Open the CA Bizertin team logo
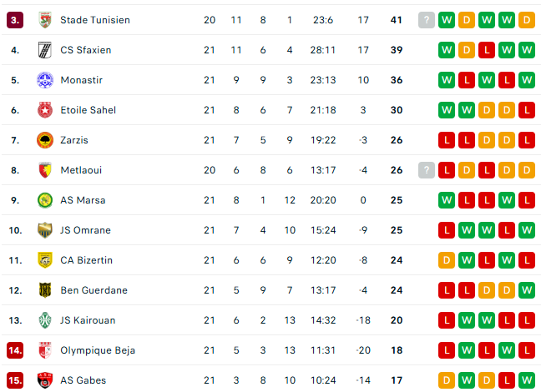The height and width of the screenshot is (392, 541). coord(45,260)
